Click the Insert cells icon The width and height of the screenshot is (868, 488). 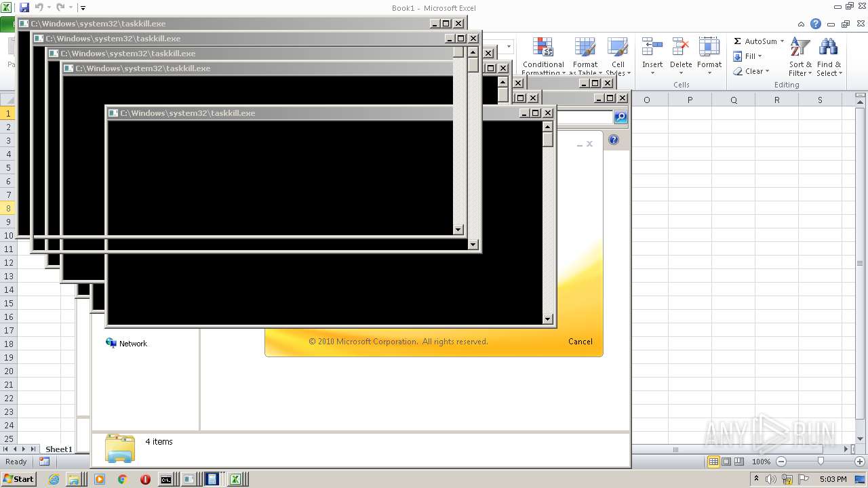(x=652, y=47)
